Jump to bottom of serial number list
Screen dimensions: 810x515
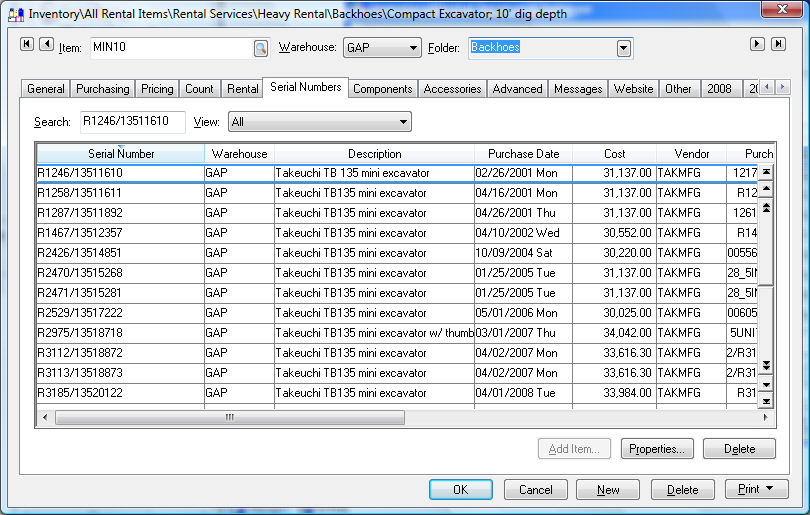pos(767,401)
